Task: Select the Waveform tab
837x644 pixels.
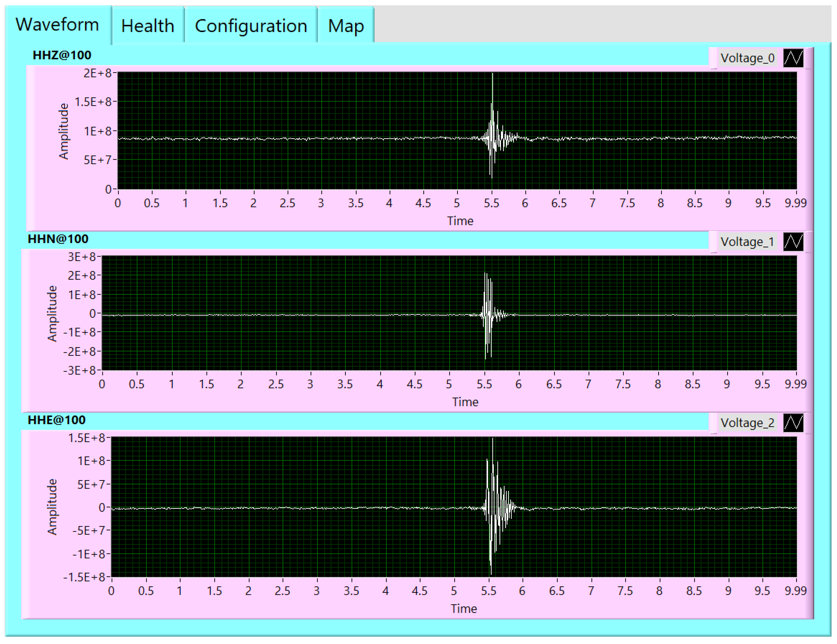Action: [57, 24]
